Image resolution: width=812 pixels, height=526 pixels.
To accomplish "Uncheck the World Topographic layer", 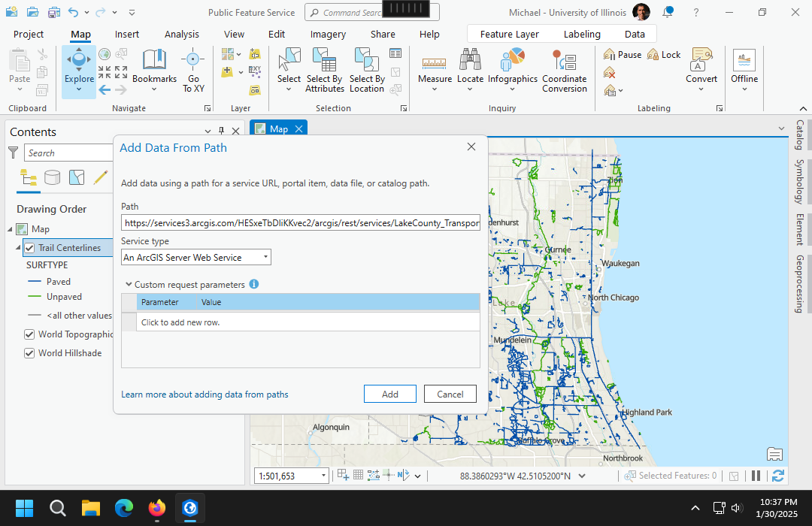I will [29, 334].
